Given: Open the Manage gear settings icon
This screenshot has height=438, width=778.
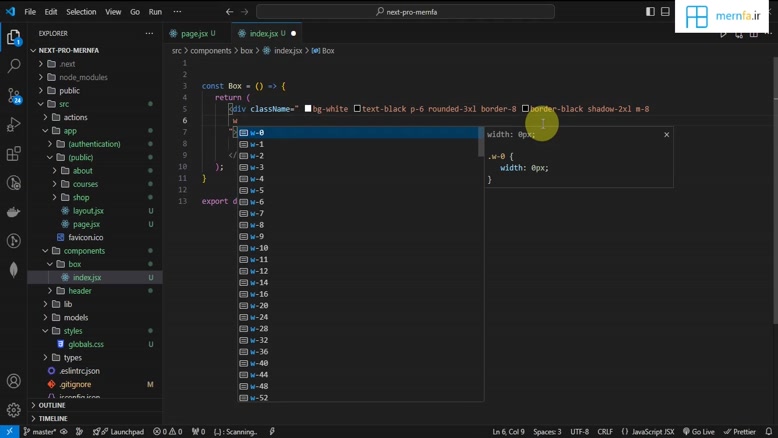Looking at the screenshot, I should pyautogui.click(x=14, y=410).
